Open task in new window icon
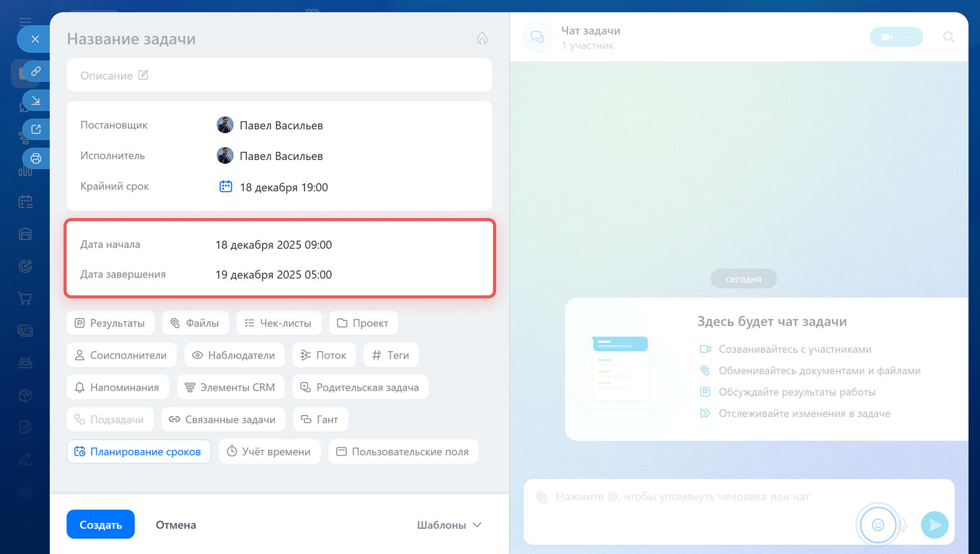Screen dimensions: 980x554 click(36, 130)
